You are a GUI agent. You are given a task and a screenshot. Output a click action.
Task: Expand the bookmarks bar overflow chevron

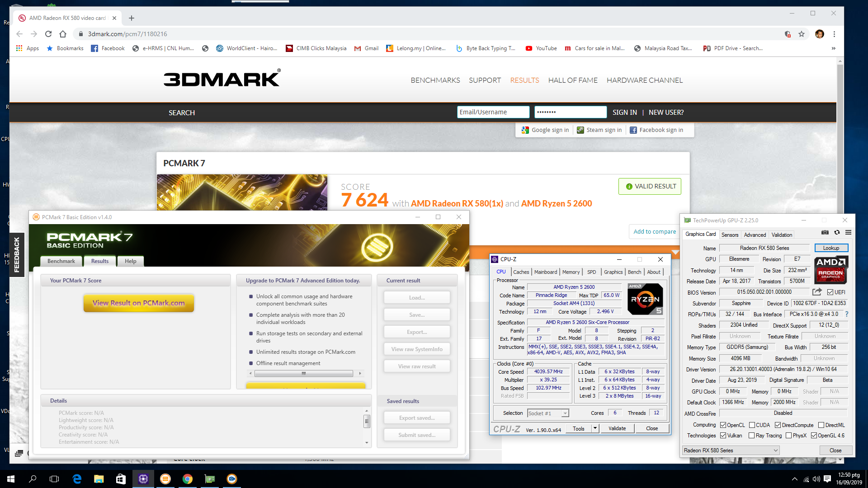coord(833,48)
